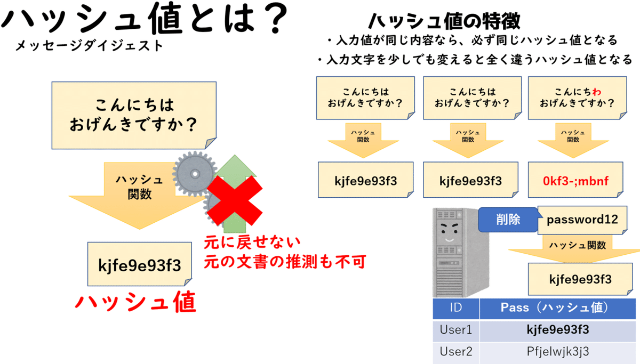
Task: Expand the こんにちは おげんきですか？ message box
Action: click(133, 115)
